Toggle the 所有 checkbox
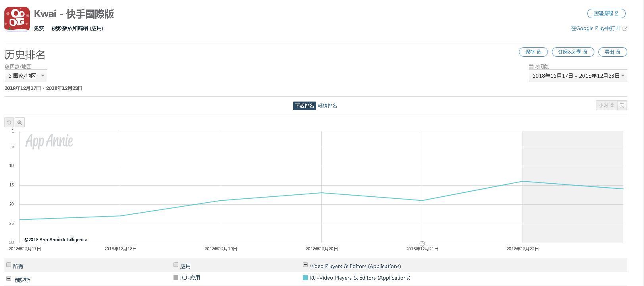The height and width of the screenshot is (286, 644). (9, 265)
